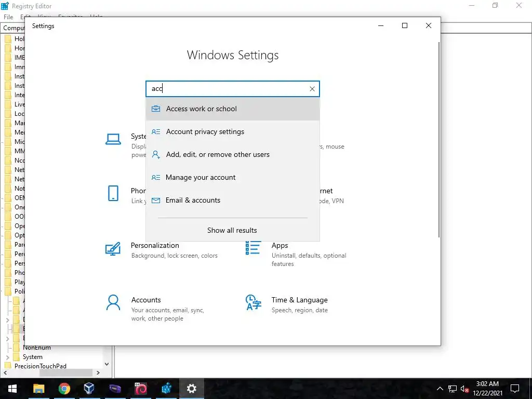Click the Registry Editor title bar icon
532x399 pixels.
click(x=5, y=6)
